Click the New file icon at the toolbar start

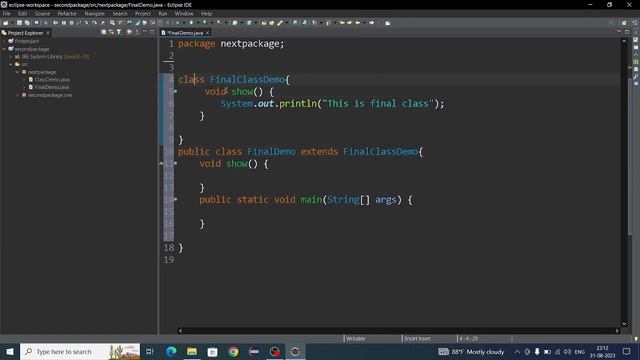click(x=6, y=23)
